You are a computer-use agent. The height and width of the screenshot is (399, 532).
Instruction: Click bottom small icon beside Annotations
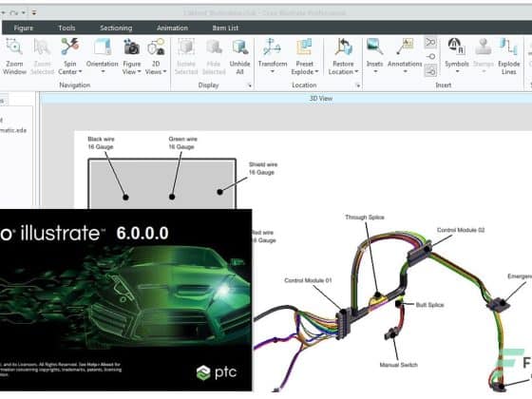click(430, 71)
